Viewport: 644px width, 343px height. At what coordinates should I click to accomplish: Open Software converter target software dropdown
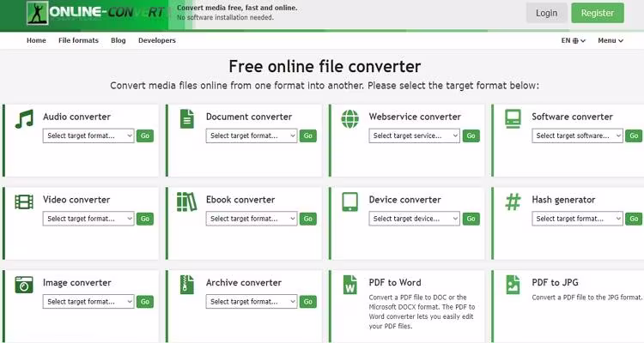(577, 135)
